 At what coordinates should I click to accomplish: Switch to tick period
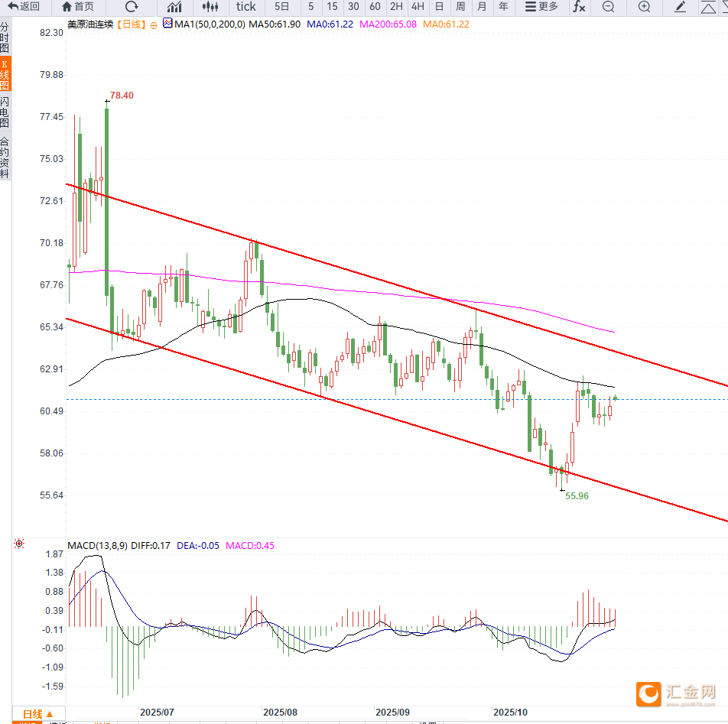245,6
